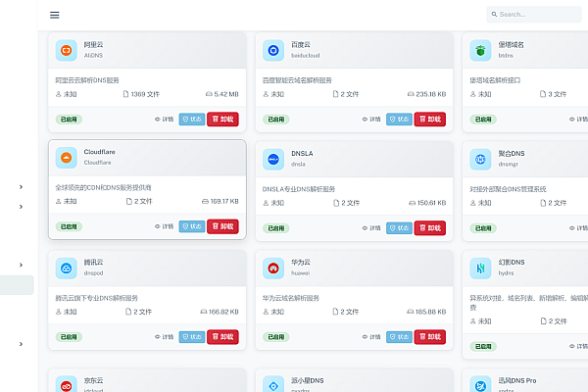
Task: Expand the second sidebar chevron
Action: click(21, 207)
